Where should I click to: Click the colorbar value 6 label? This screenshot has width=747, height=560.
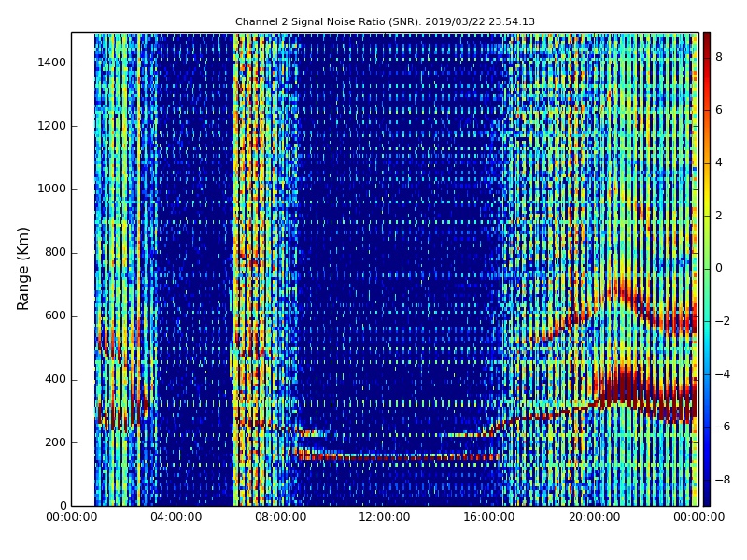719,110
